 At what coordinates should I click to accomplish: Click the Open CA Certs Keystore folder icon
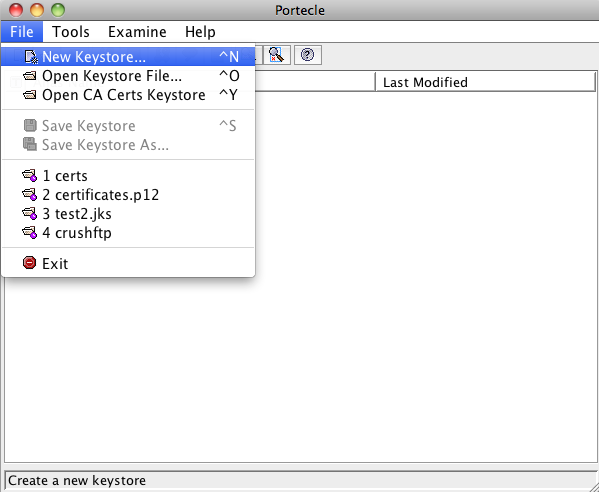tap(30, 95)
